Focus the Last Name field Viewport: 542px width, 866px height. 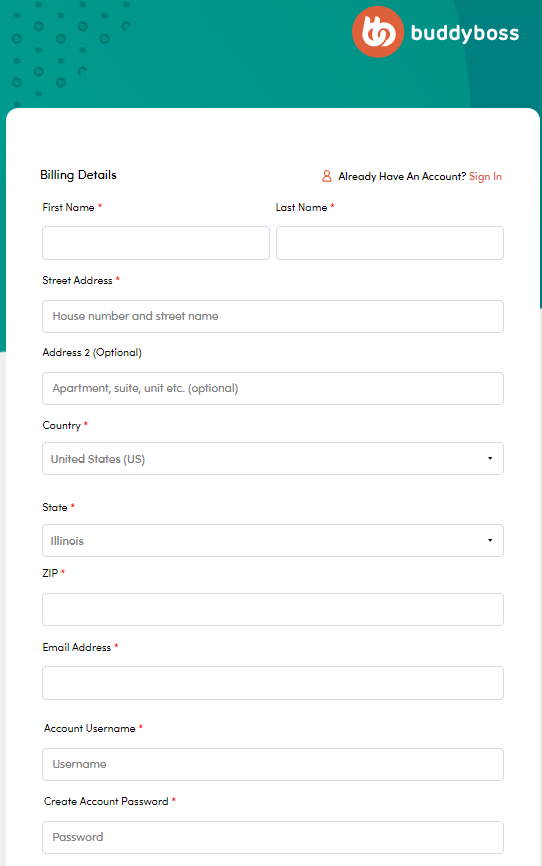tap(390, 243)
